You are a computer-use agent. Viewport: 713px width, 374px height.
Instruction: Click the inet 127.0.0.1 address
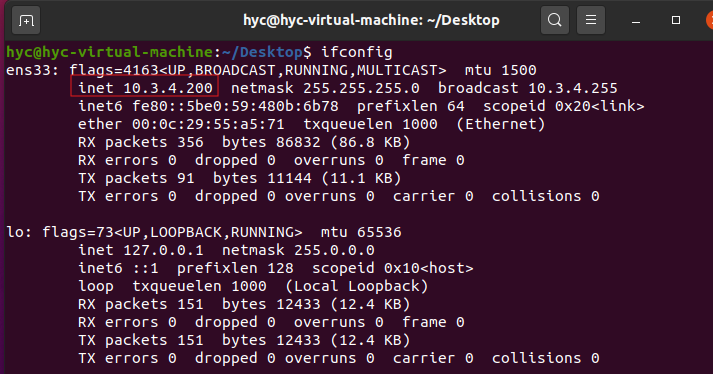(141, 250)
